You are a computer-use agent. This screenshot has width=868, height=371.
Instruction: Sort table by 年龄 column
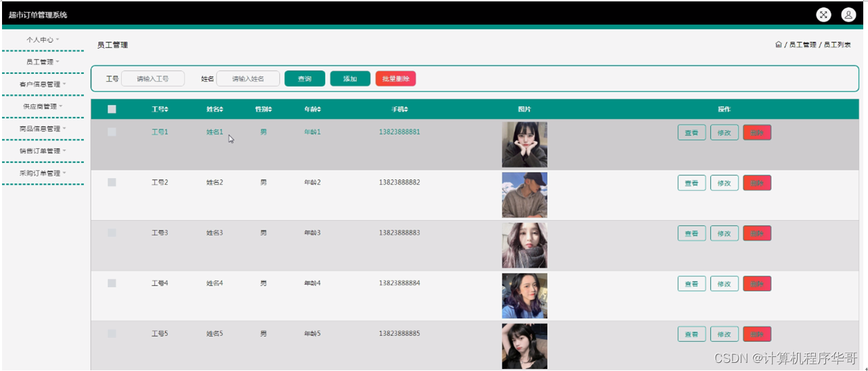click(x=312, y=109)
